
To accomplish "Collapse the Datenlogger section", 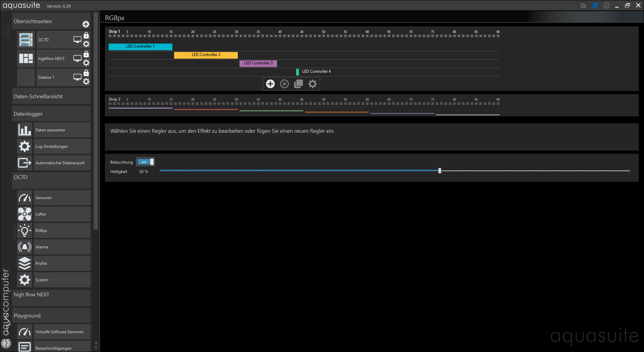I will 51,114.
